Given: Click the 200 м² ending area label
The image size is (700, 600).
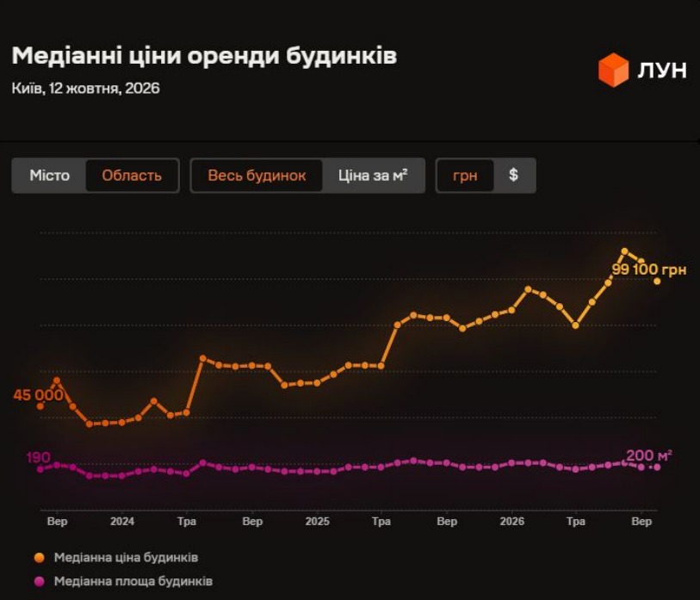Looking at the screenshot, I should pyautogui.click(x=648, y=455).
